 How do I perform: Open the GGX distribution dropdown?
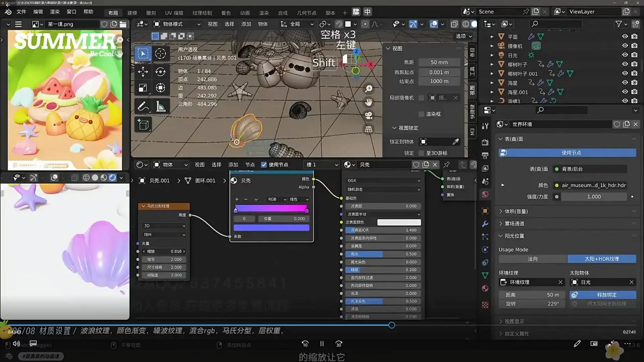pos(383,180)
